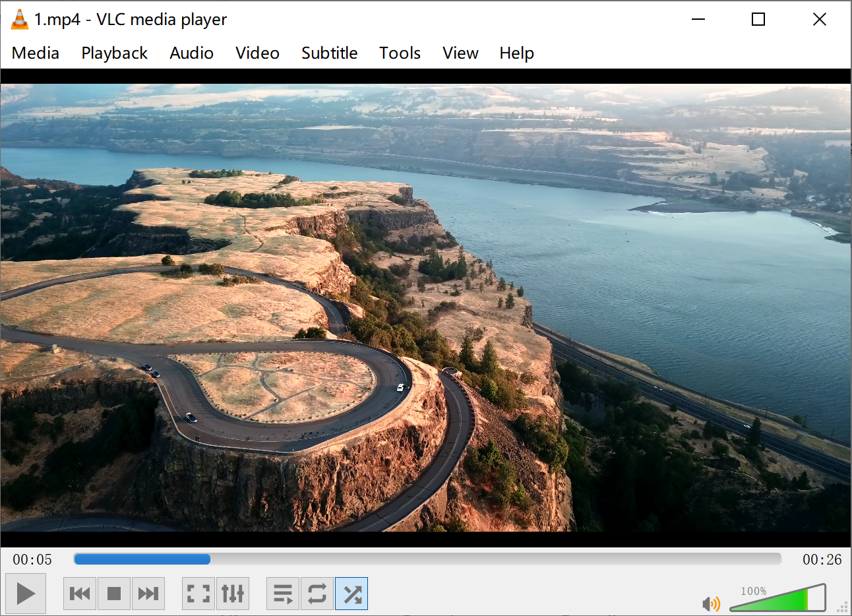Open the Tools menu
The width and height of the screenshot is (852, 616).
tap(400, 53)
